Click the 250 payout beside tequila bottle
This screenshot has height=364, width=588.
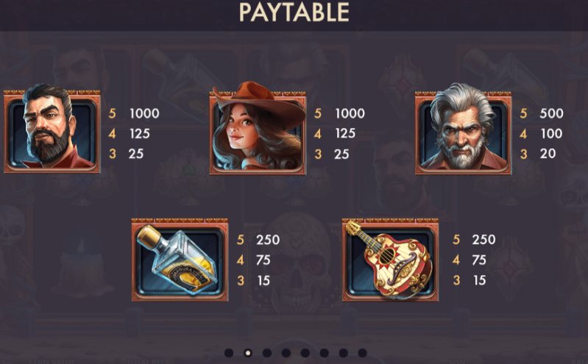[268, 240]
